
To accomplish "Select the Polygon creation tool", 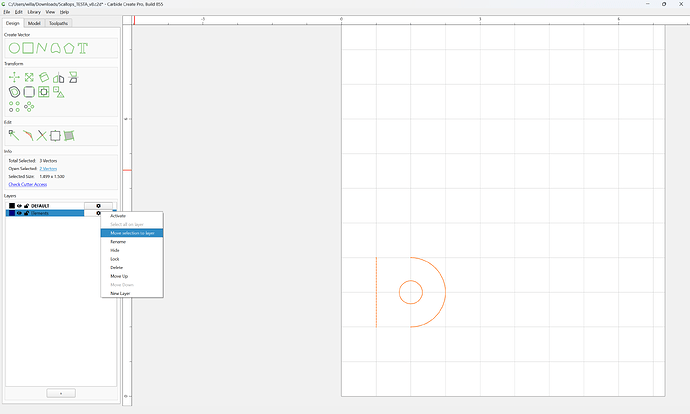I will tap(69, 48).
